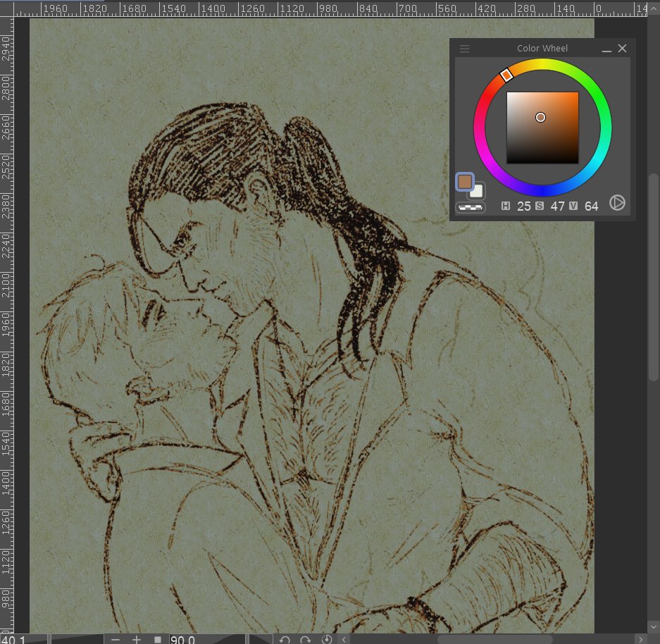Click the hue value 25
Viewport: 660px width, 644px height.
[x=523, y=206]
